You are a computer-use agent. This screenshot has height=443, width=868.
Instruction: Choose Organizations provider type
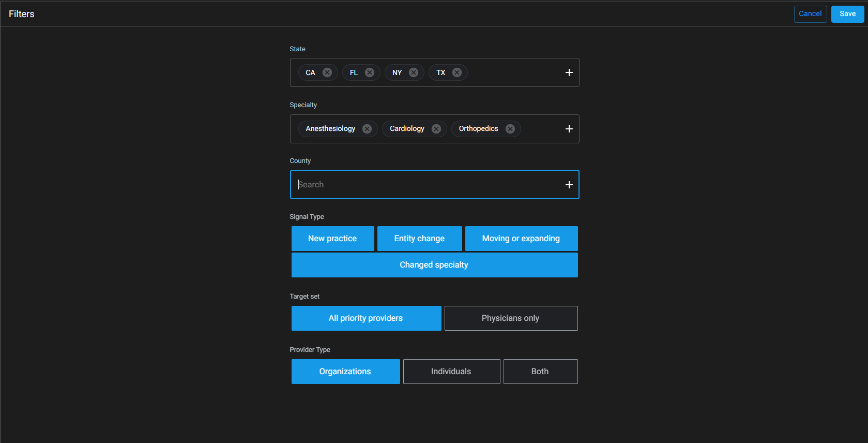pos(345,372)
